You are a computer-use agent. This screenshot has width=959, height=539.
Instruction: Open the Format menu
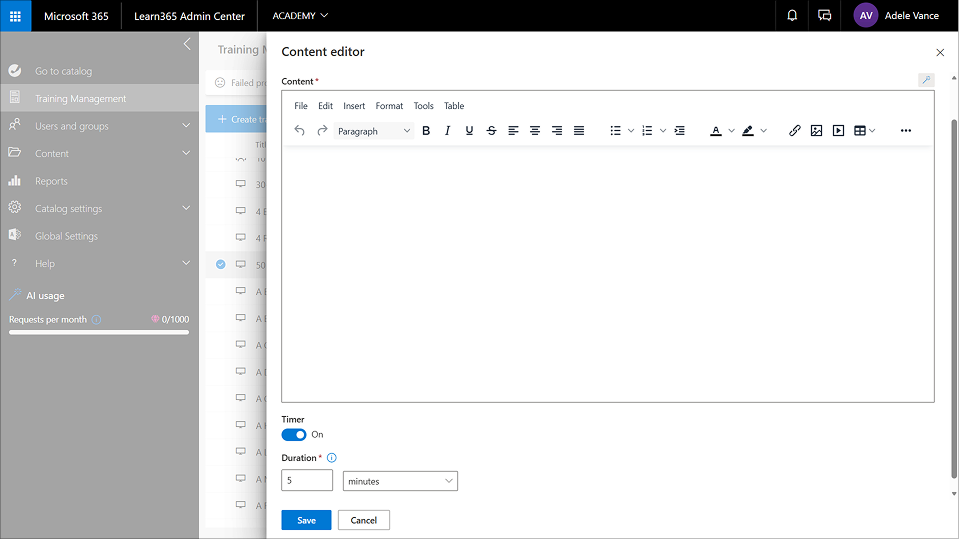(389, 106)
